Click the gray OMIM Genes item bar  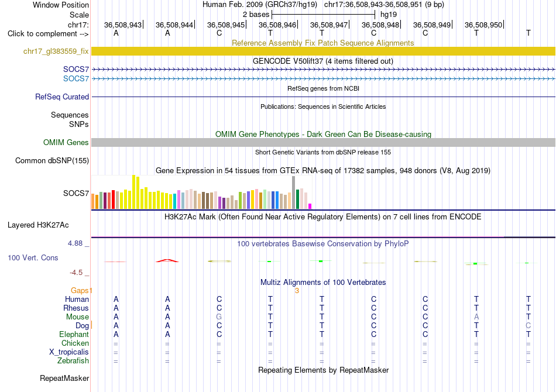(x=323, y=143)
